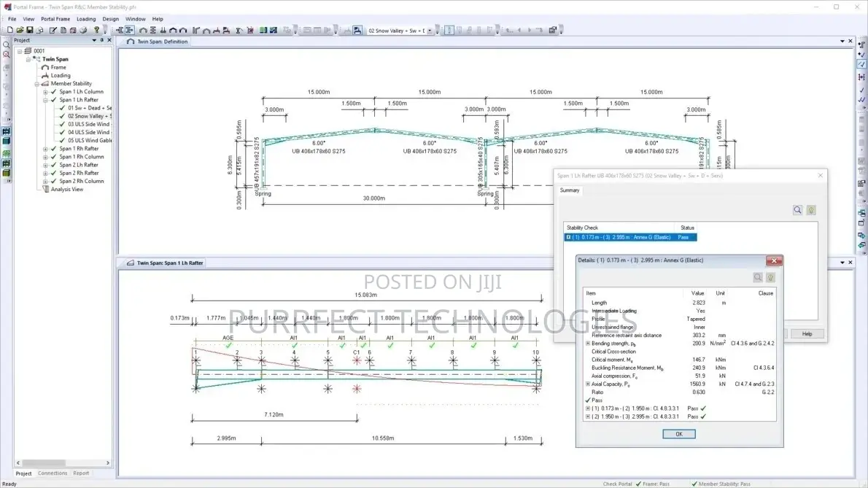
Task: Click the Project panel scroll right arrow
Action: click(x=107, y=463)
